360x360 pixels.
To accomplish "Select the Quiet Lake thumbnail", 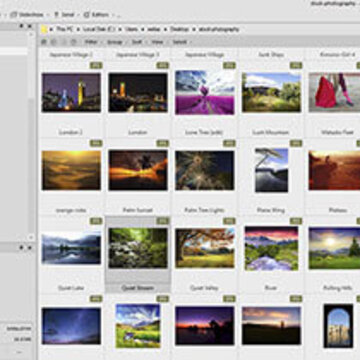I will [x=71, y=248].
